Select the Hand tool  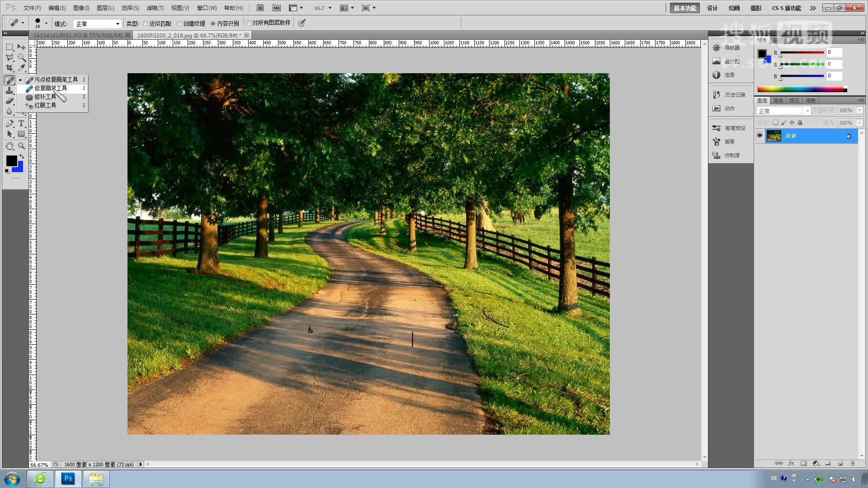(x=9, y=146)
